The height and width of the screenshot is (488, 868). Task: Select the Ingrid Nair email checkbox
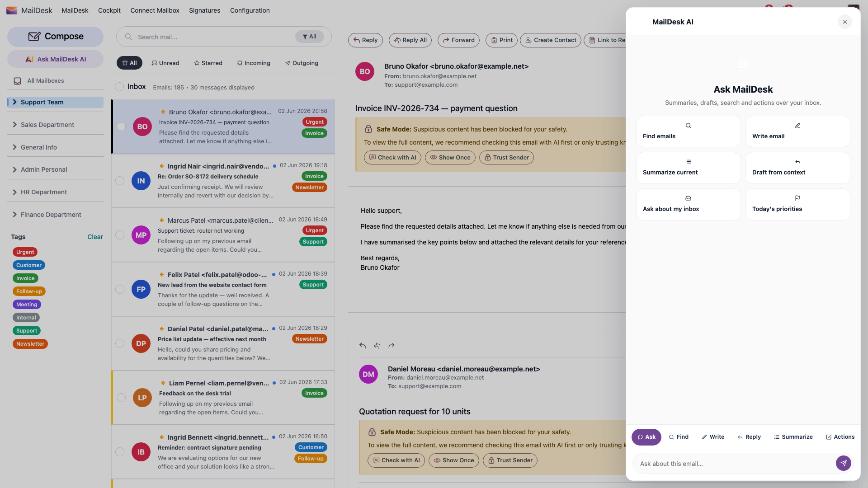click(120, 181)
